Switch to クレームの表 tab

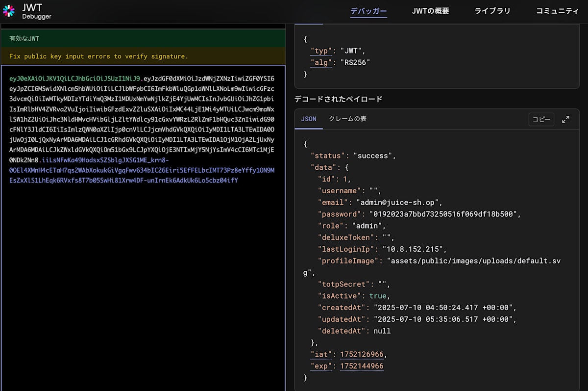(x=347, y=119)
